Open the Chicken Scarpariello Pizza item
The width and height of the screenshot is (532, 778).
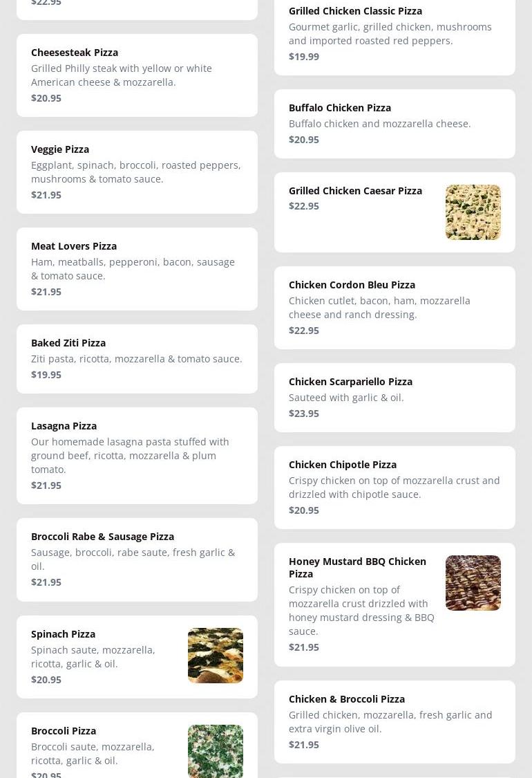point(395,398)
